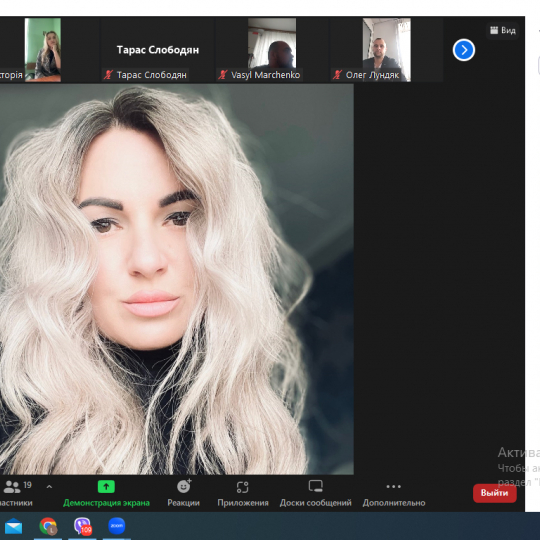This screenshot has height=540, width=540.
Task: Select Vasyl Marchenko's video thumbnail
Action: point(272,43)
